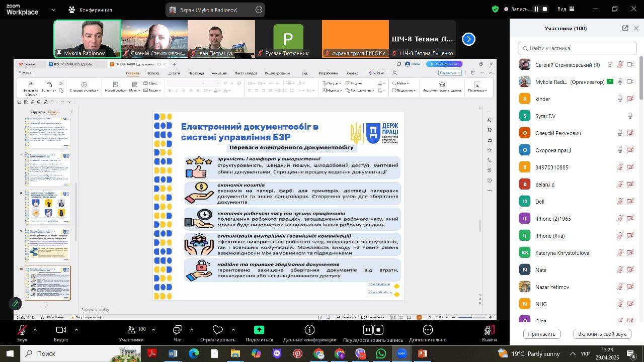Pause recording in the Zoom toolbar
The width and height of the screenshot is (644, 362).
pyautogui.click(x=368, y=330)
